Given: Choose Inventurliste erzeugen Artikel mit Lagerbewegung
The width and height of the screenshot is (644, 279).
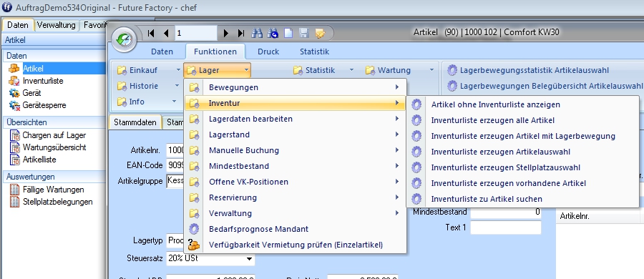Looking at the screenshot, I should click(522, 136).
